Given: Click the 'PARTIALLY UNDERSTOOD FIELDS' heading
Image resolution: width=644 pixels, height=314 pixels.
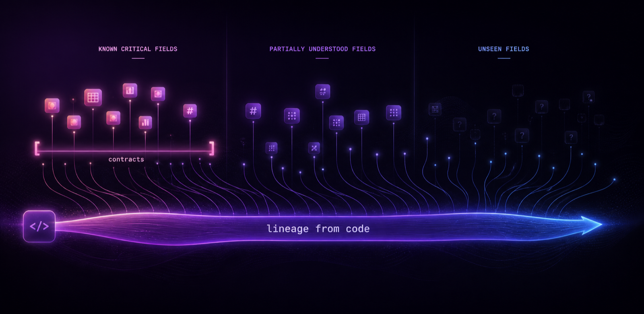Looking at the screenshot, I should coord(322,49).
